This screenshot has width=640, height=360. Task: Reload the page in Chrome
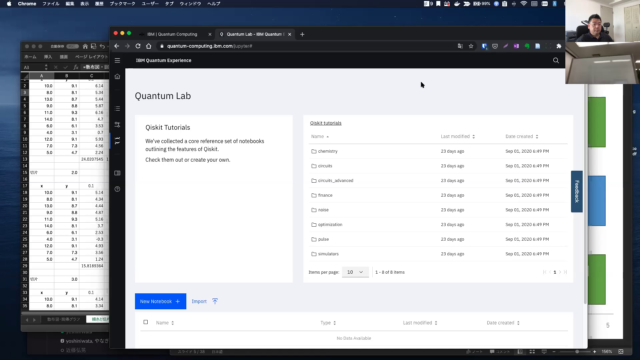tap(138, 46)
